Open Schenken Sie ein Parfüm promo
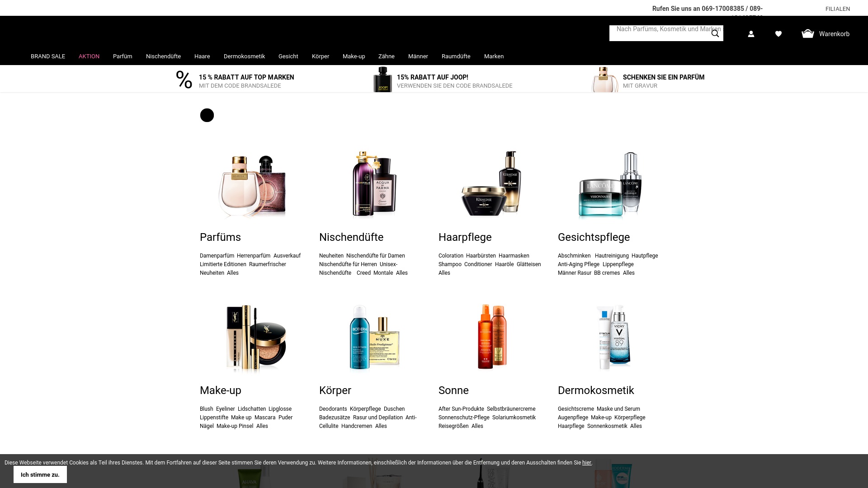 point(664,81)
